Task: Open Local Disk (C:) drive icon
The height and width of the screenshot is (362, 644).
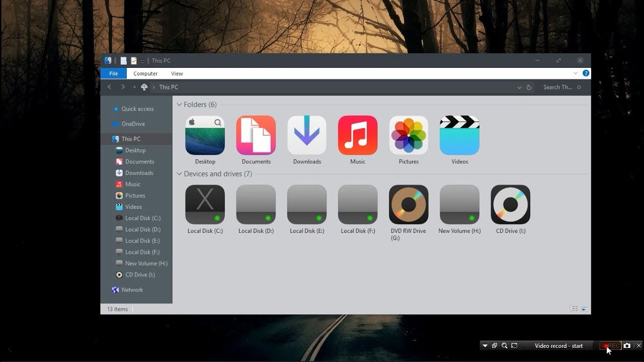Action: point(205,204)
